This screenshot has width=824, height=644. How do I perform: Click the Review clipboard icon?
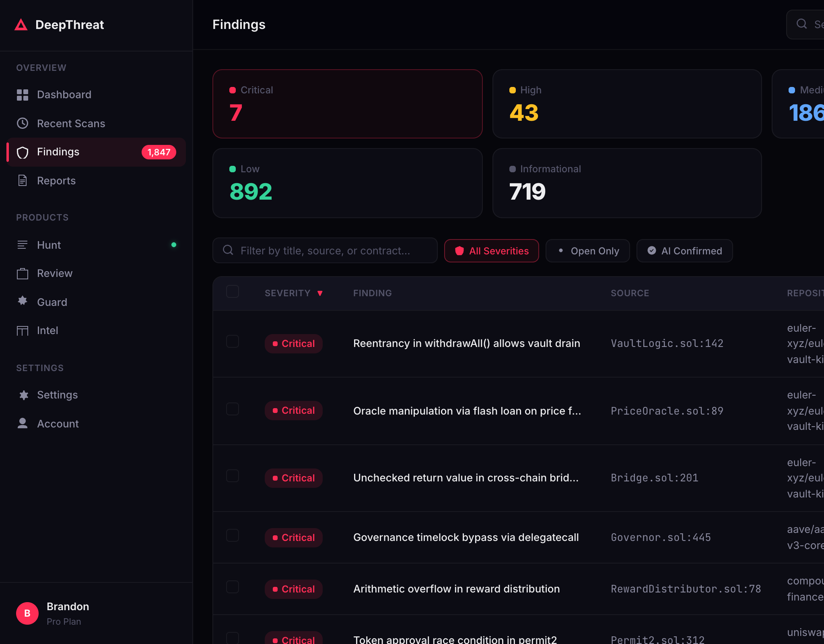[23, 274]
